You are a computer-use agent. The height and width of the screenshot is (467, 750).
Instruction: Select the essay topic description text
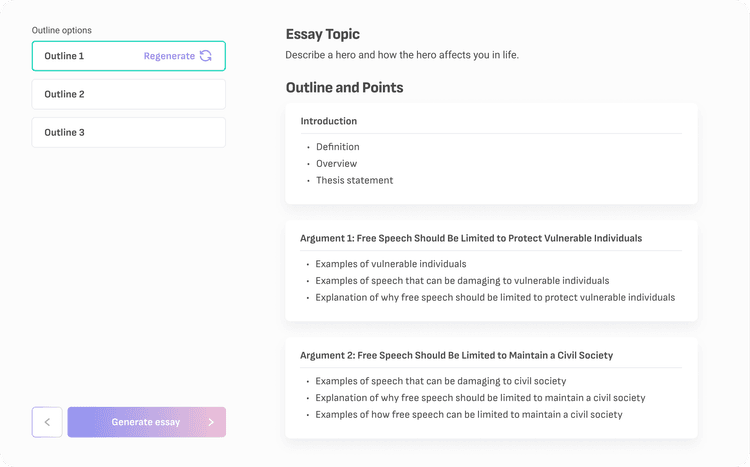[402, 55]
